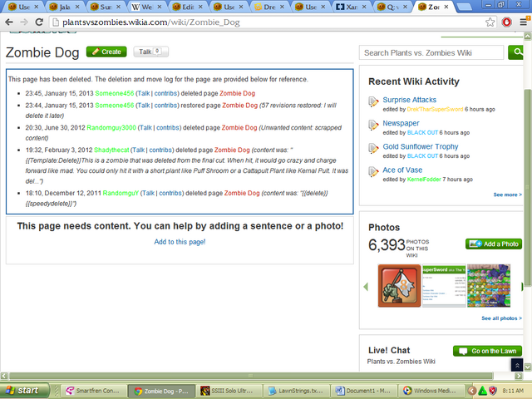532x399 pixels.
Task: Open user Shadythecat profile link
Action: click(x=111, y=150)
